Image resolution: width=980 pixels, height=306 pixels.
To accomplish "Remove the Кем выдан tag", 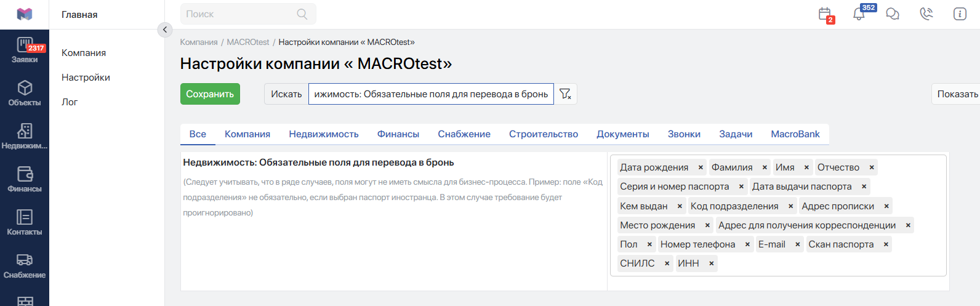I will point(680,206).
